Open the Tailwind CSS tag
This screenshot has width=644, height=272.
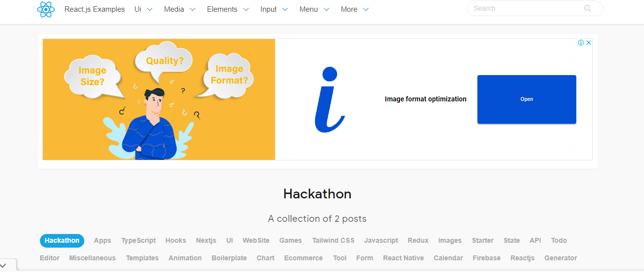click(x=333, y=241)
